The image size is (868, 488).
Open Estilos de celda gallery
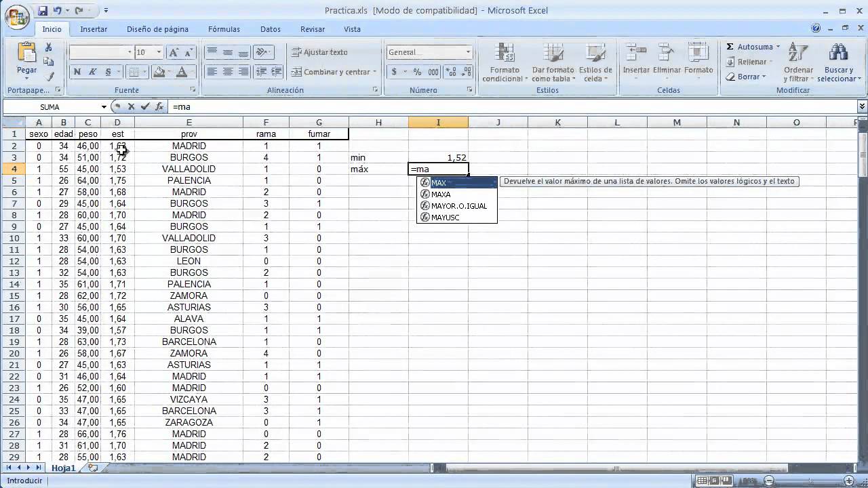pyautogui.click(x=595, y=62)
